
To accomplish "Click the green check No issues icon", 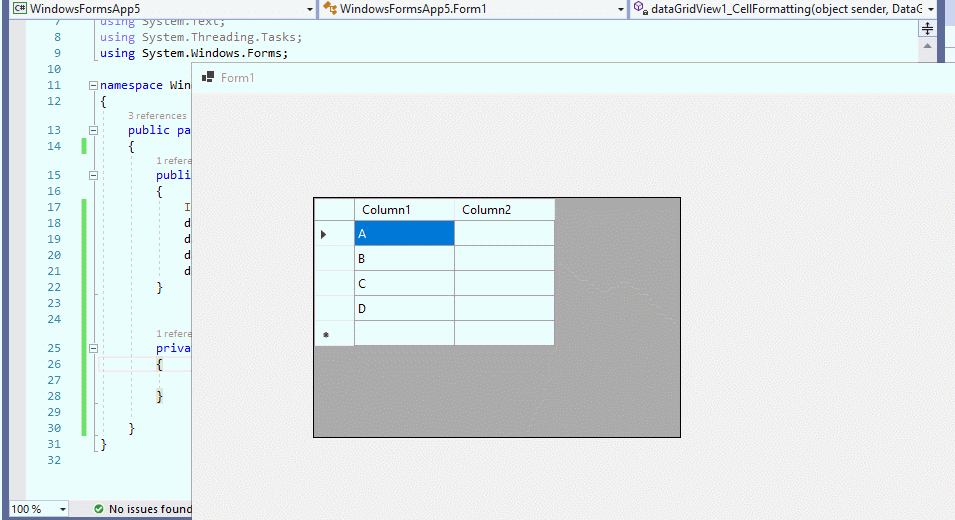I will click(99, 508).
